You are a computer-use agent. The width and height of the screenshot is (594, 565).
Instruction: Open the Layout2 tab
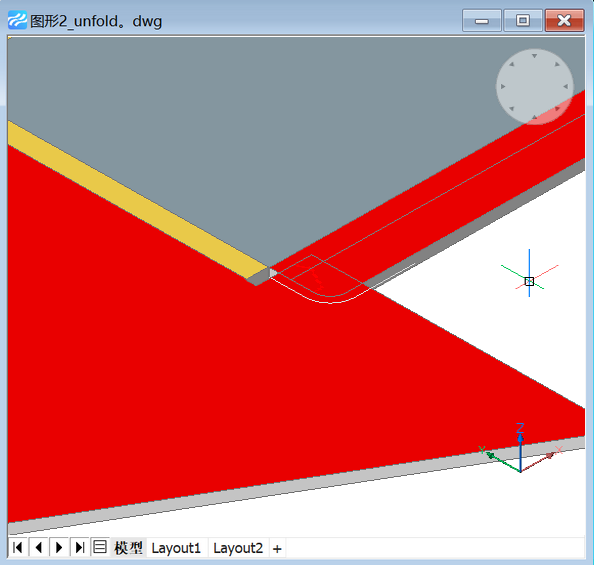[x=238, y=548]
